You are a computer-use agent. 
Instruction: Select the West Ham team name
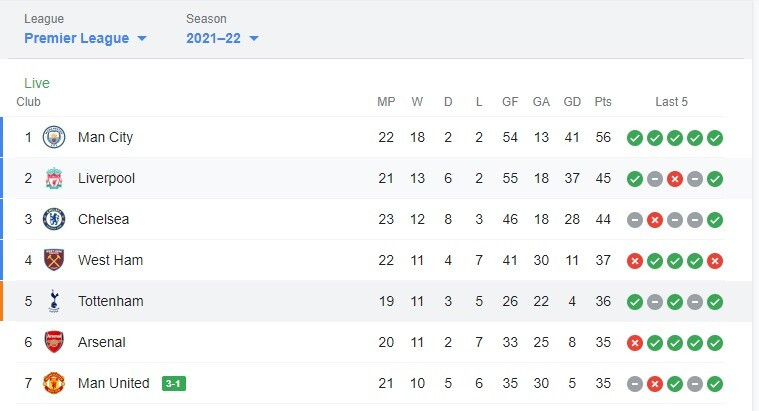tap(110, 260)
